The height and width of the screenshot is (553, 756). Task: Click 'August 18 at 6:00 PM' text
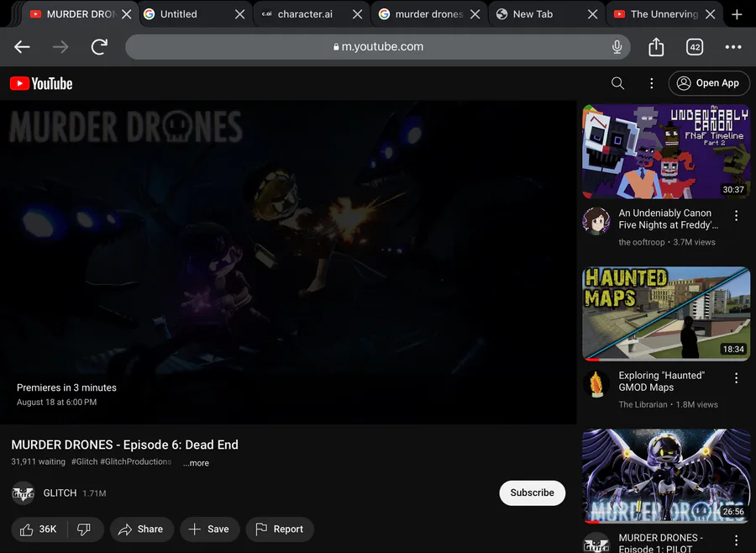[x=56, y=402]
